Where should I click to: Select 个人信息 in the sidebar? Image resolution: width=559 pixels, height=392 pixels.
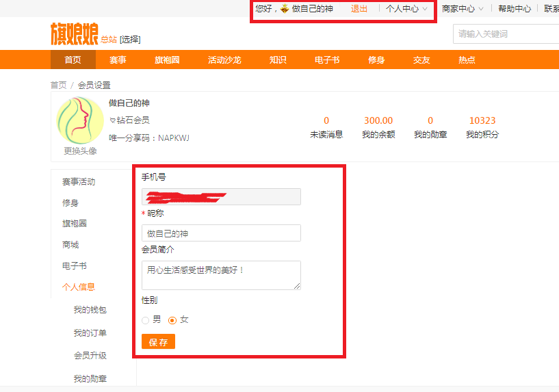click(x=79, y=287)
